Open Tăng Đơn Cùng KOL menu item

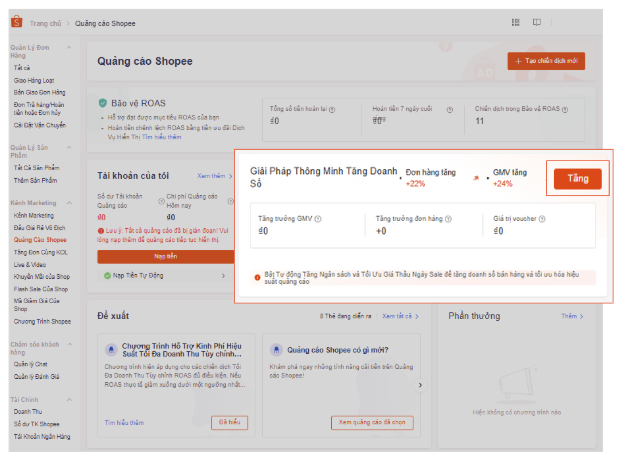(41, 252)
